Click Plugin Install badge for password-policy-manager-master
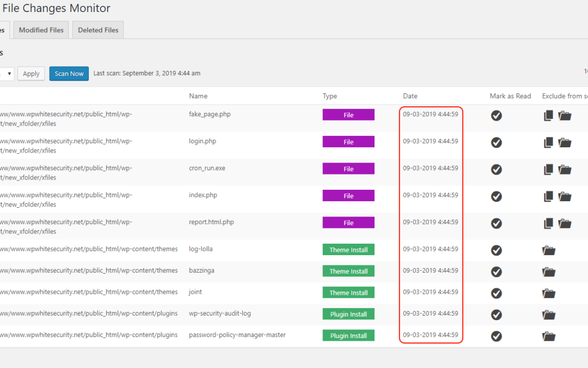Screen dimensions: 588x368 [x=348, y=335]
